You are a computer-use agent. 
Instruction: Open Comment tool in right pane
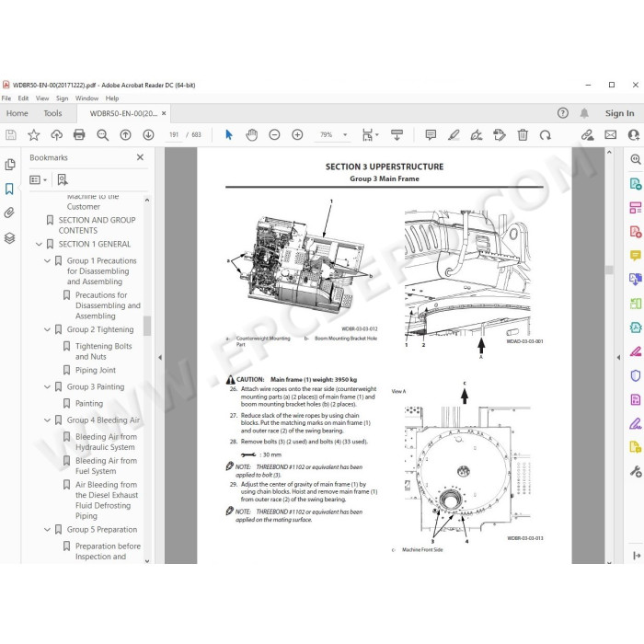(635, 256)
